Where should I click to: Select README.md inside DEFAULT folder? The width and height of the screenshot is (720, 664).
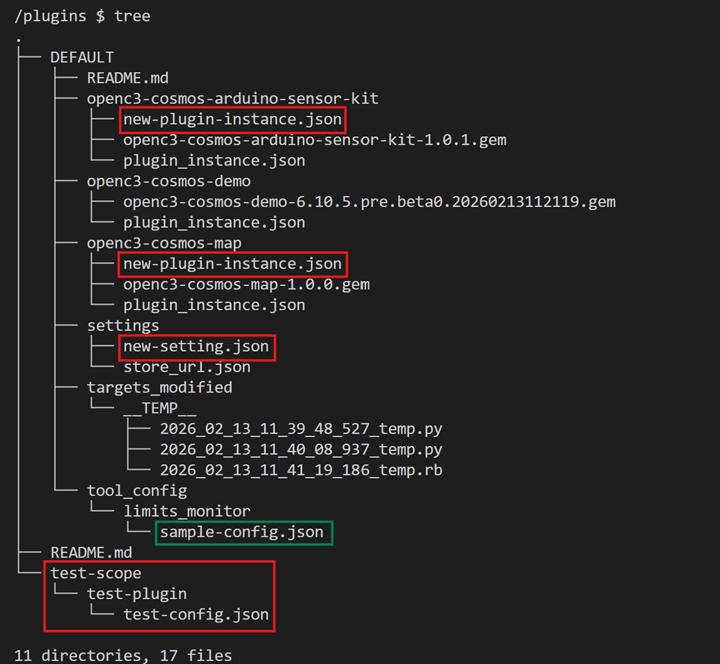pyautogui.click(x=128, y=78)
